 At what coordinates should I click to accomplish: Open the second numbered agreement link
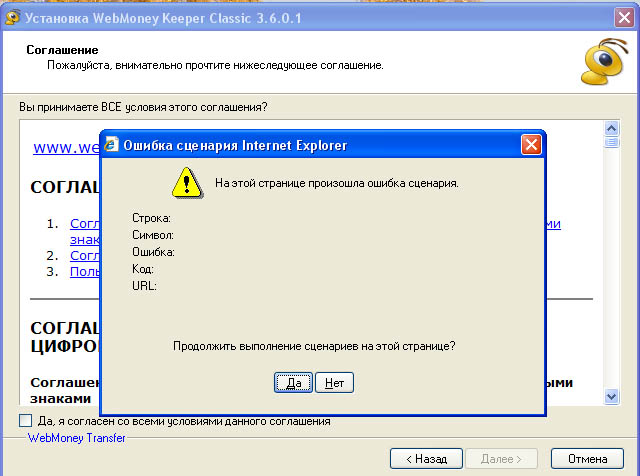coord(84,256)
